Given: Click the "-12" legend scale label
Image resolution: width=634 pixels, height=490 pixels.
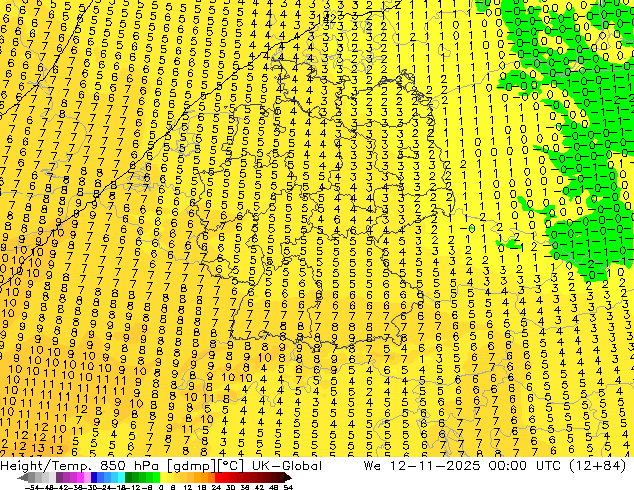Looking at the screenshot, I should tap(133, 487).
